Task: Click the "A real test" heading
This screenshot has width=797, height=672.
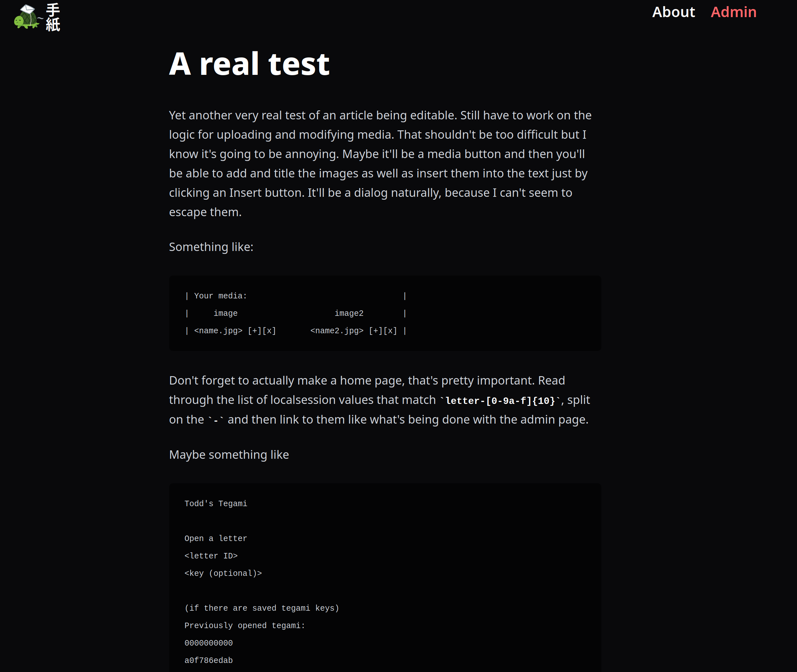Action: click(x=249, y=64)
